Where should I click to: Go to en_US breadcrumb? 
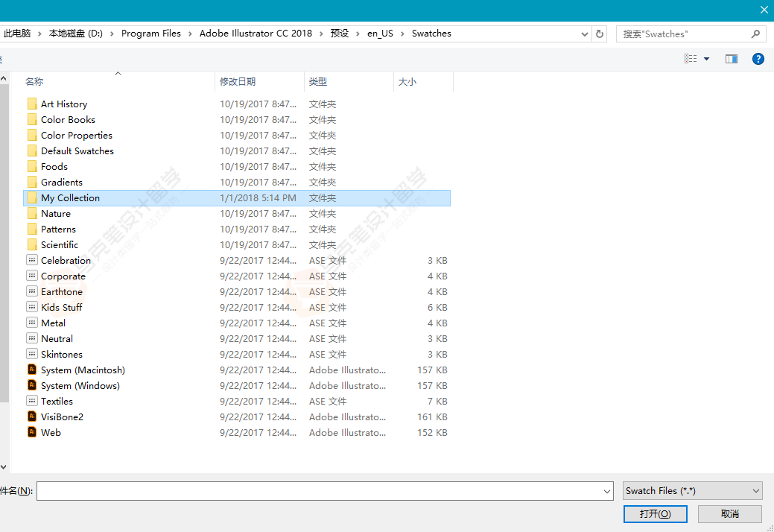380,34
